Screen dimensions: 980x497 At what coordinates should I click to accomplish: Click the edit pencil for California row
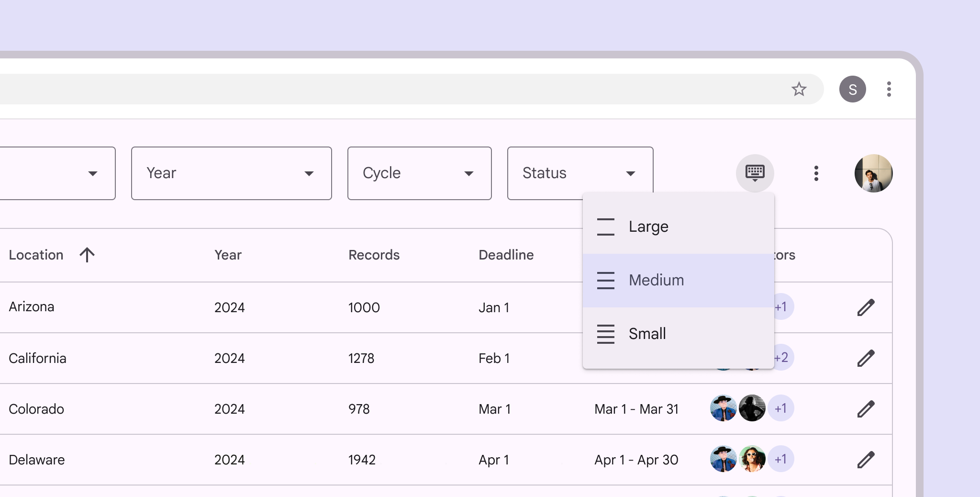point(866,358)
